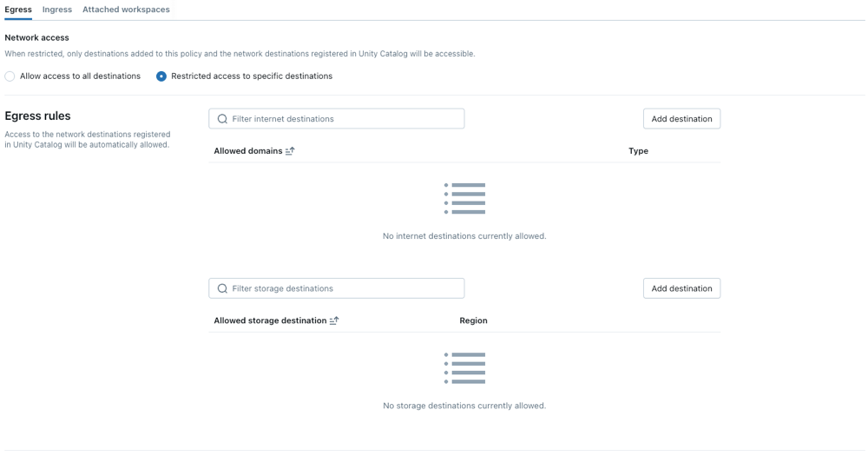Click the Type column header
This screenshot has height=456, width=868.
tap(638, 151)
